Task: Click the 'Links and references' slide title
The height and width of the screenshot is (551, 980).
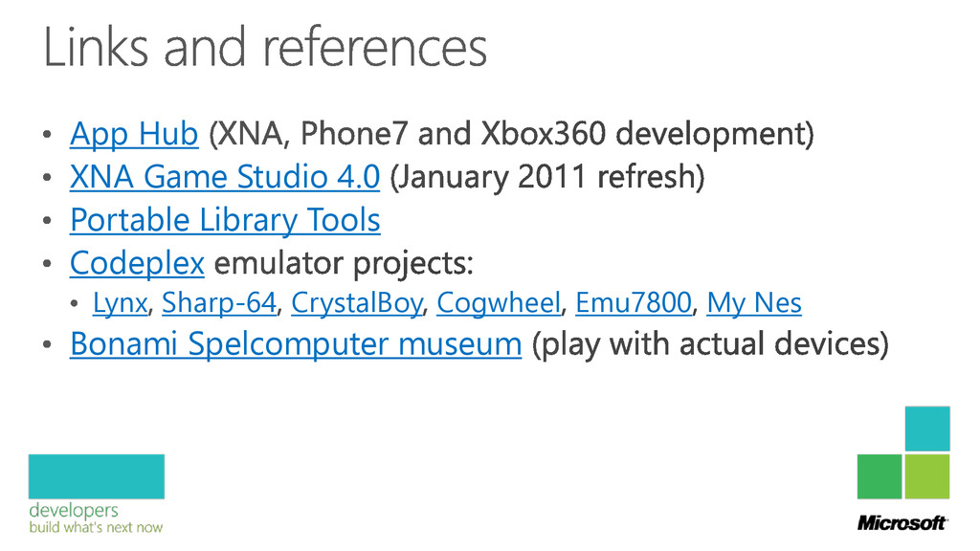Action: click(265, 48)
